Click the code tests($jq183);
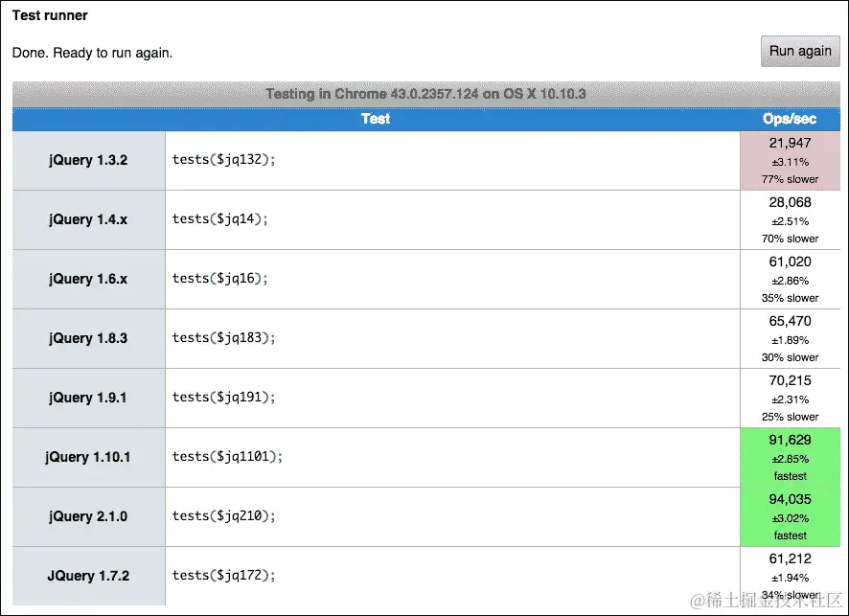849x616 pixels. point(223,338)
